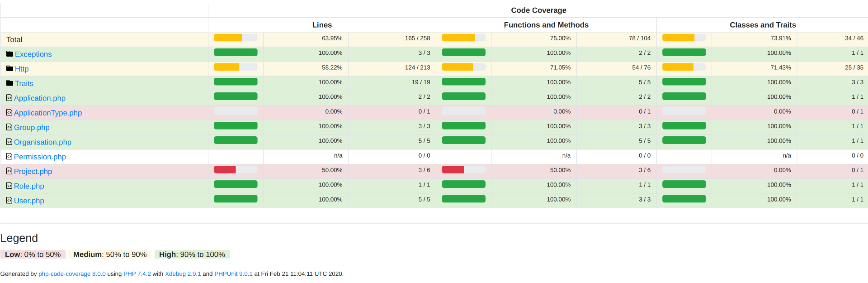Click the file icon beside ApplicationType.php
The height and width of the screenshot is (283, 868).
tap(9, 112)
